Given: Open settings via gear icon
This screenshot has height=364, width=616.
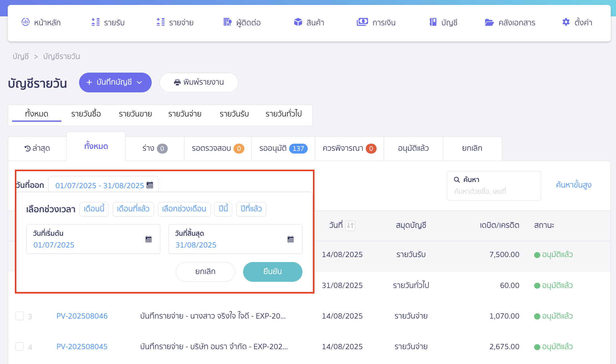Looking at the screenshot, I should 566,22.
